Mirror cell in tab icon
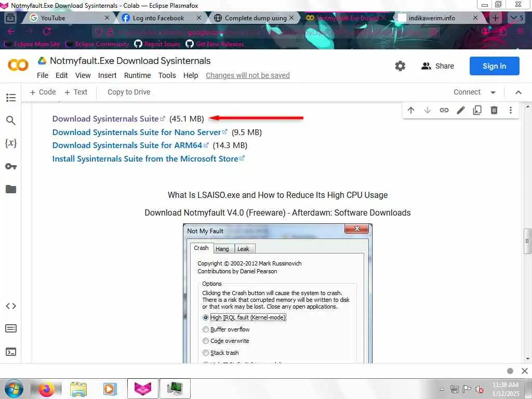The width and height of the screenshot is (532, 399). click(x=477, y=110)
